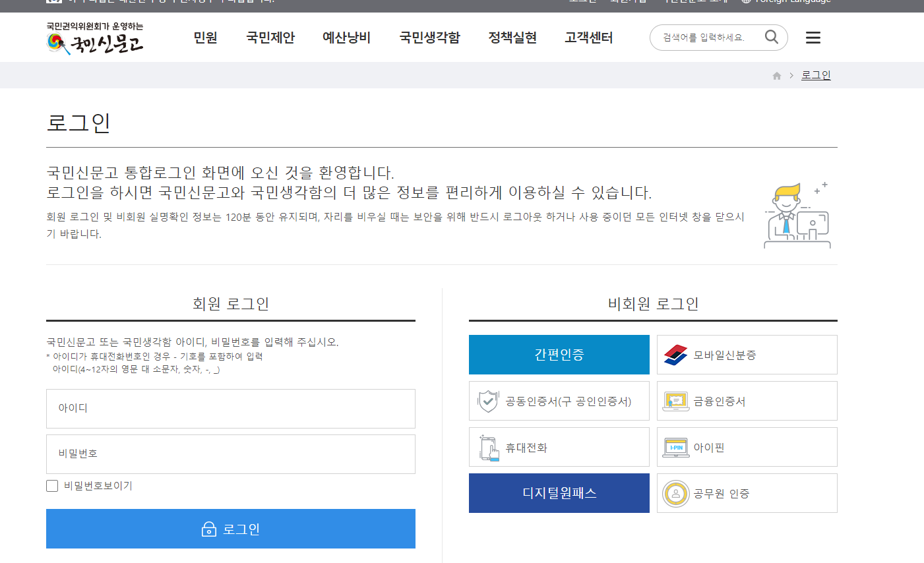The image size is (924, 563).
Task: Open 공무원 인증 public official authentication
Action: (x=746, y=492)
